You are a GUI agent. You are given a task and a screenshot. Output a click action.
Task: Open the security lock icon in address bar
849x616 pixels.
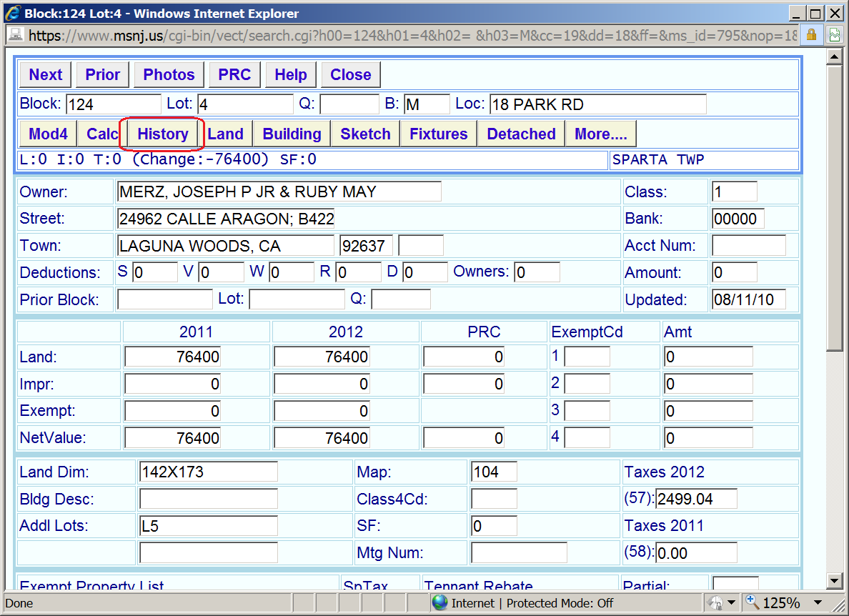[811, 35]
